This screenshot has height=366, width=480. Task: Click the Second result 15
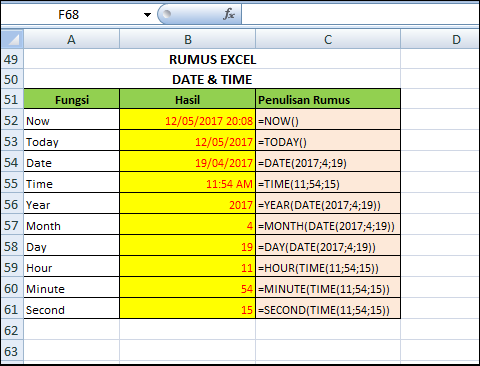click(188, 309)
